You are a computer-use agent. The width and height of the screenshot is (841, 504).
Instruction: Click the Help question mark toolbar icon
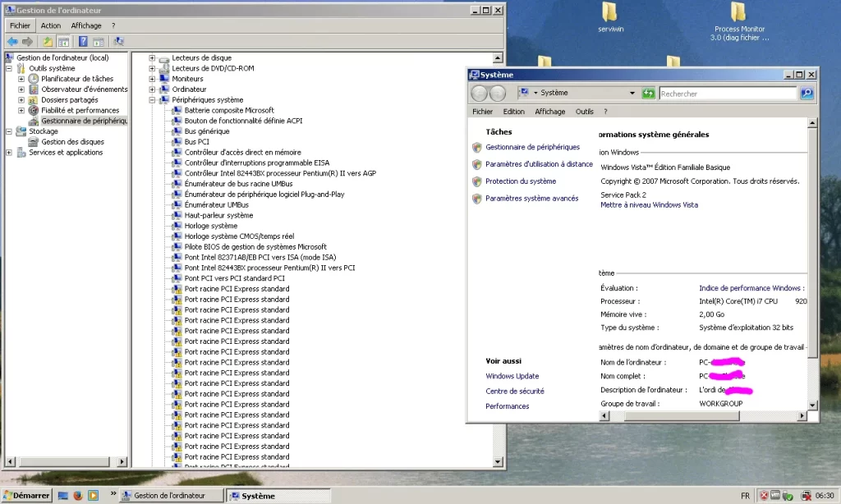pyautogui.click(x=83, y=41)
